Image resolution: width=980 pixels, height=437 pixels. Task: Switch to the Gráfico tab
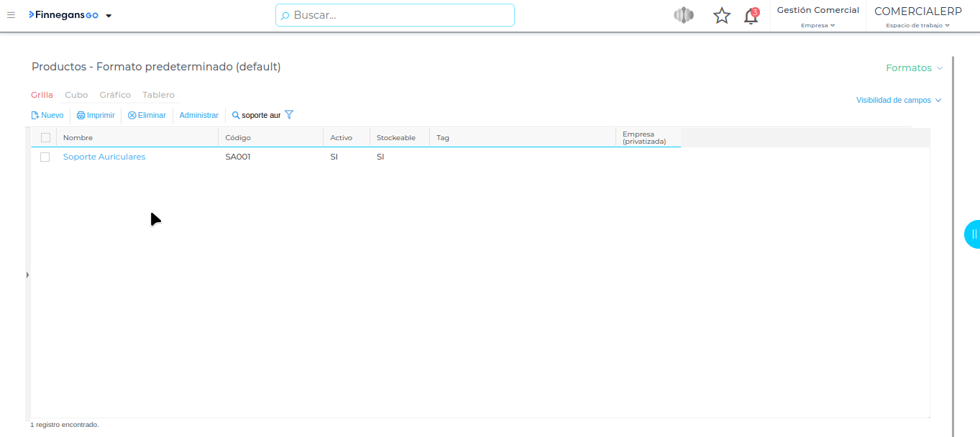click(115, 95)
